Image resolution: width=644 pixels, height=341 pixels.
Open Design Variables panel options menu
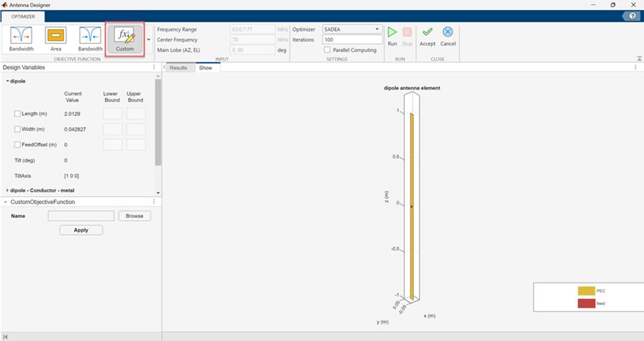pyautogui.click(x=154, y=67)
